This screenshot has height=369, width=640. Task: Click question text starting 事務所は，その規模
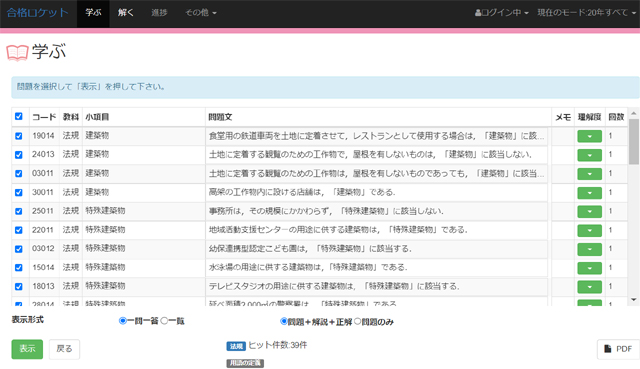(326, 211)
